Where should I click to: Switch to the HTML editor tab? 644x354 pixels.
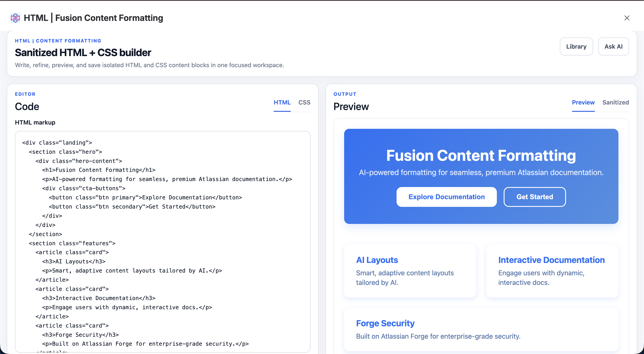click(282, 102)
